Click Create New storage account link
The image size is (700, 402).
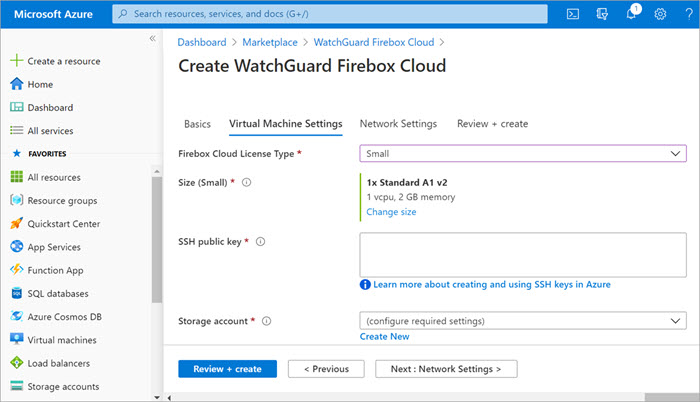(384, 336)
